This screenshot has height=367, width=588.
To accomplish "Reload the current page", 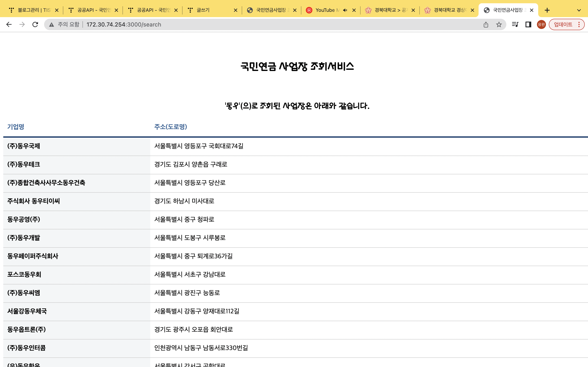I will pos(35,24).
